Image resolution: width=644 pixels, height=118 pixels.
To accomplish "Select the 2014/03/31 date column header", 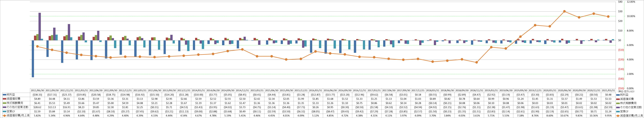I will coord(199,90).
